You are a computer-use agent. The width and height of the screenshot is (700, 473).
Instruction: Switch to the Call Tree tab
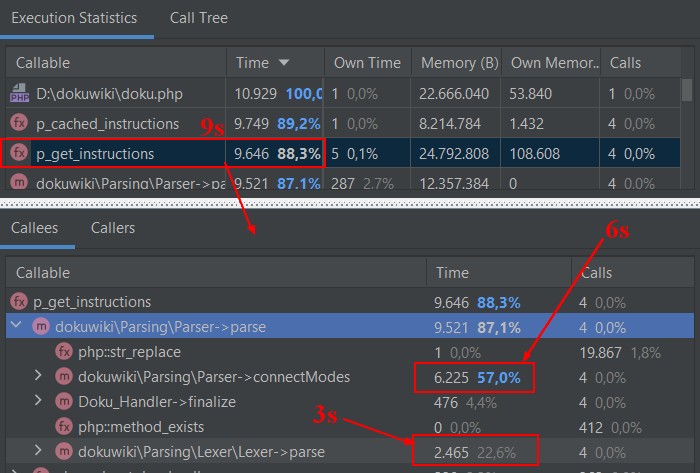(198, 18)
